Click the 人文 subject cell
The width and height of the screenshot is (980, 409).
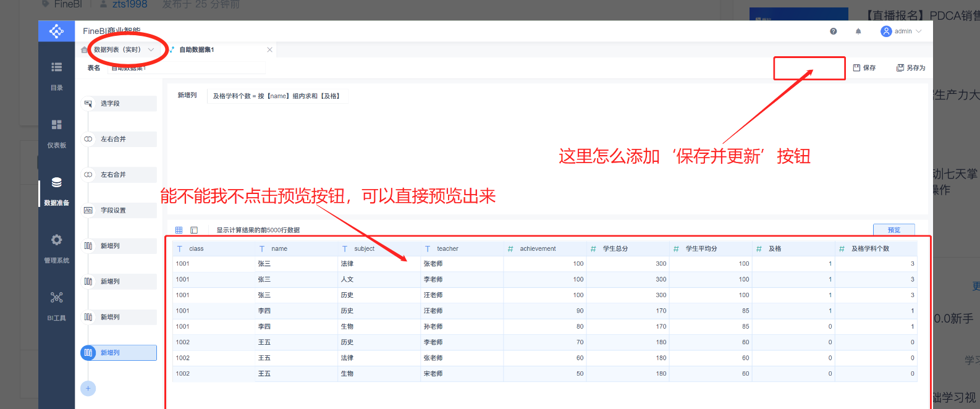(x=379, y=279)
